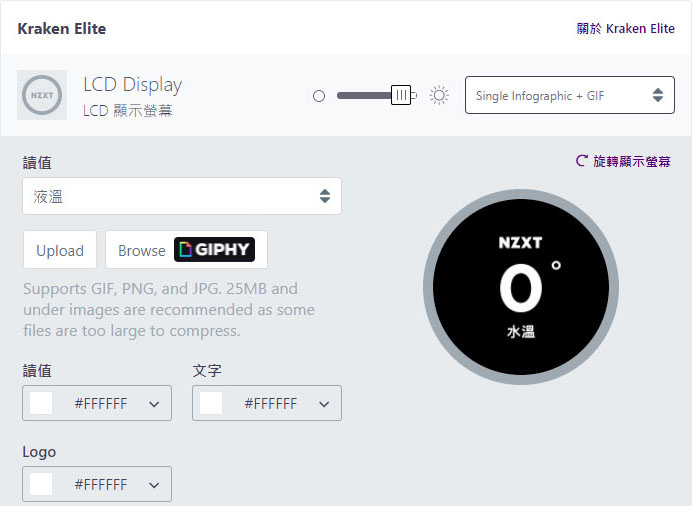The image size is (692, 506).
Task: Click the white swatch under 文字 color
Action: (x=211, y=403)
